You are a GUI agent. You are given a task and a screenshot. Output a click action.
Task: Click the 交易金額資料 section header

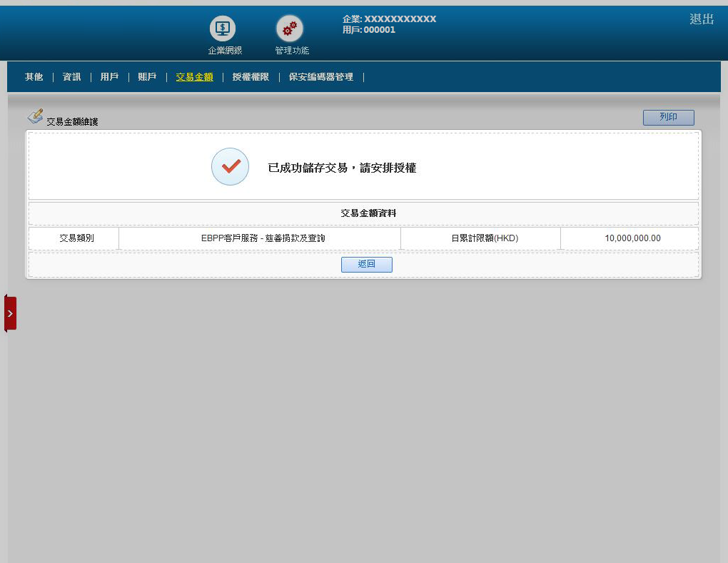point(368,213)
